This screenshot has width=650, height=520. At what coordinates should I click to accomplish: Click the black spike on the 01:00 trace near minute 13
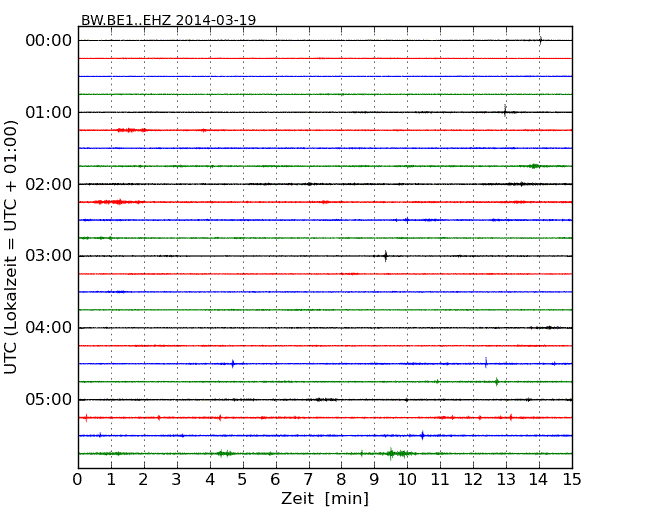pos(505,111)
